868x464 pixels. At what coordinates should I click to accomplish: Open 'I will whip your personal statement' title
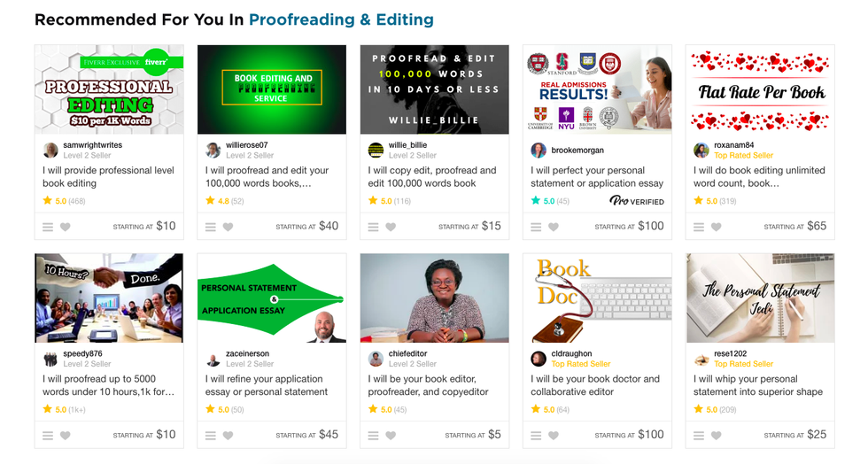point(758,385)
